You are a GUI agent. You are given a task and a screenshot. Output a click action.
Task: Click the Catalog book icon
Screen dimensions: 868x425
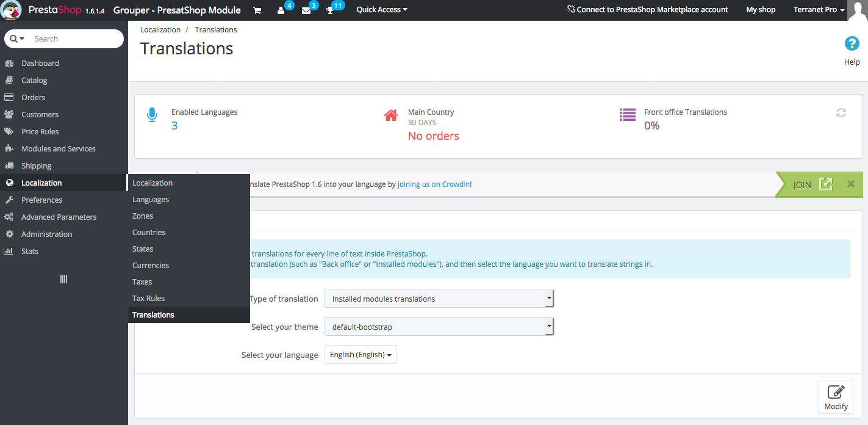click(x=9, y=81)
